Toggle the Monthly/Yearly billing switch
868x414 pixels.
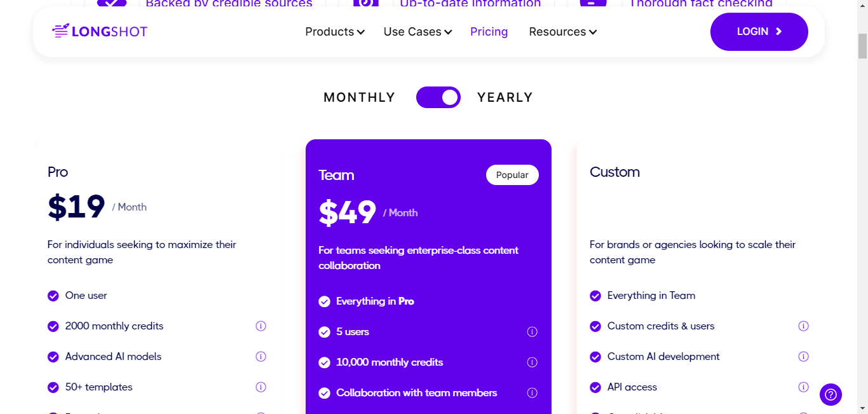[438, 97]
